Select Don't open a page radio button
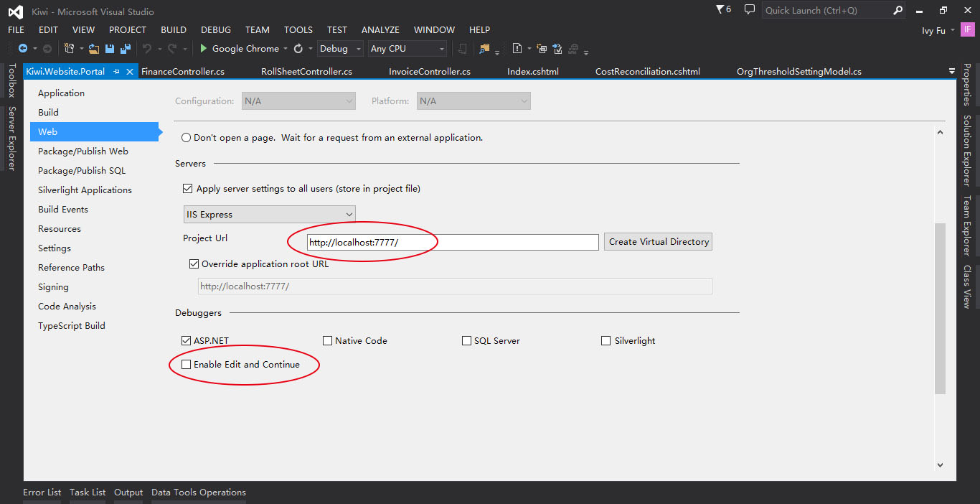The image size is (980, 504). click(187, 138)
